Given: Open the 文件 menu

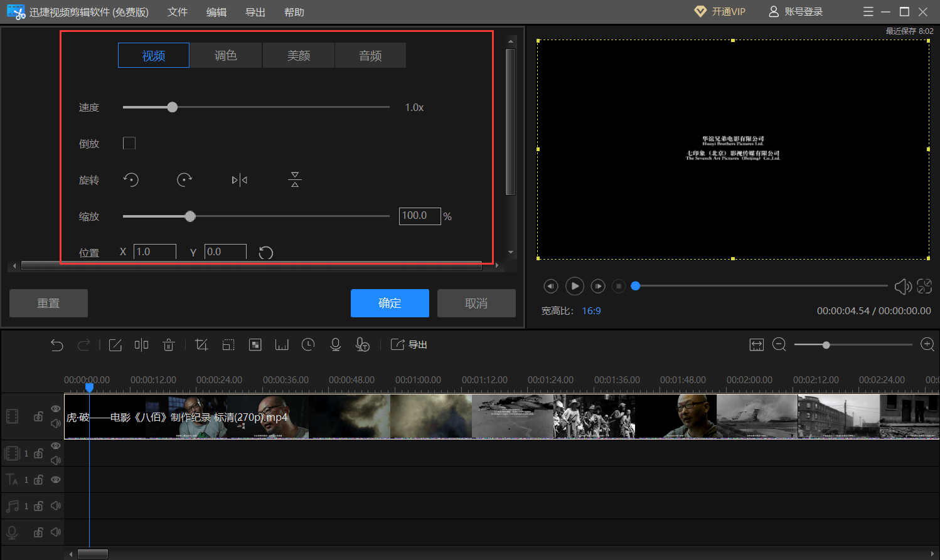Looking at the screenshot, I should pos(178,13).
